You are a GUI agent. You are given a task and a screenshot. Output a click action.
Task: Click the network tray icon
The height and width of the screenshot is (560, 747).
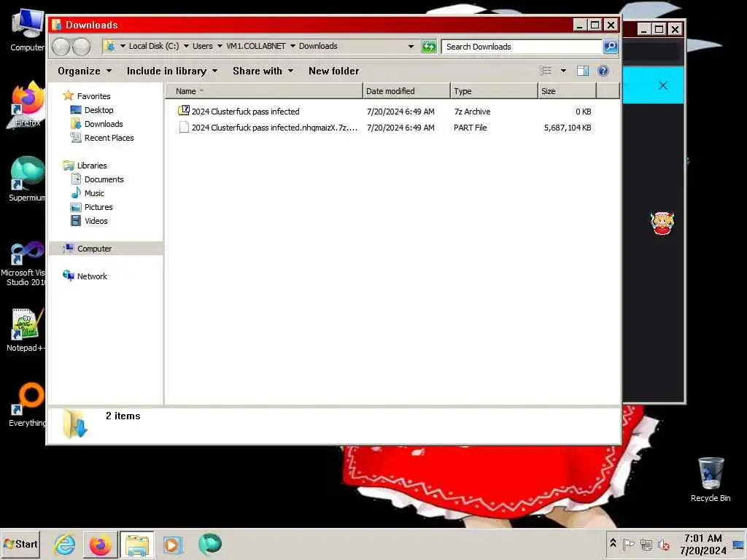(x=646, y=544)
